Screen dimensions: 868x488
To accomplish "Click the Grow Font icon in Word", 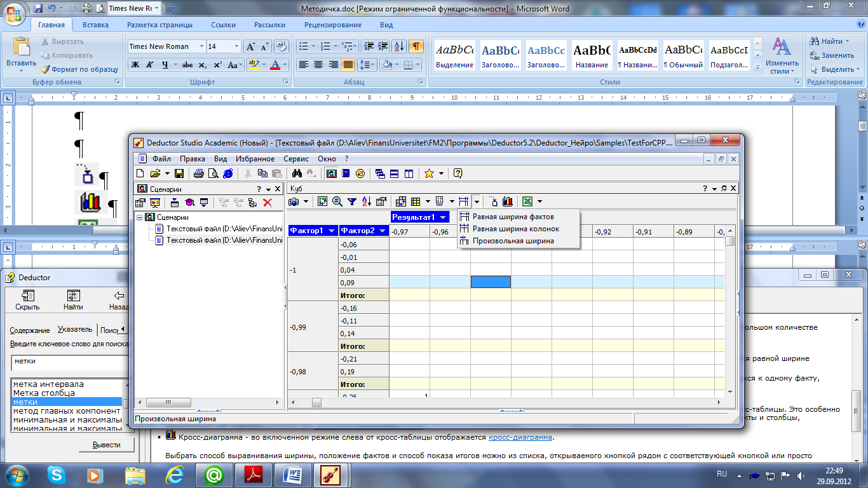I will pos(251,46).
